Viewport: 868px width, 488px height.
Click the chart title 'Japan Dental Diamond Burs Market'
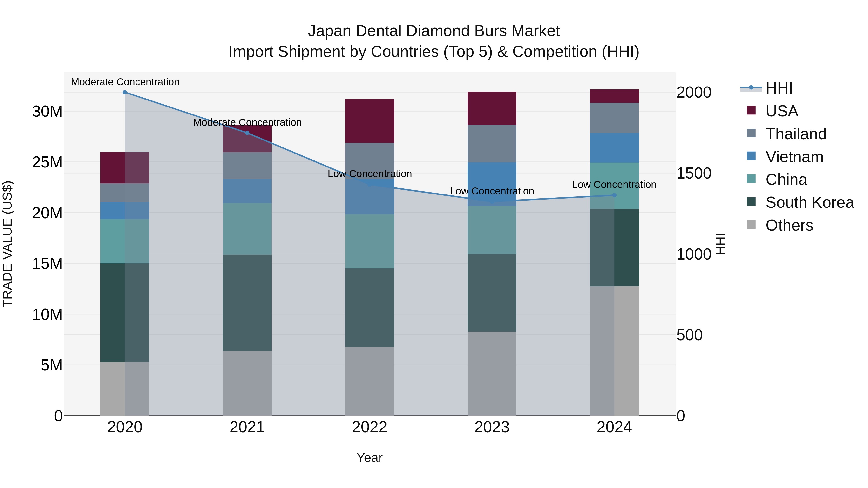point(434,31)
